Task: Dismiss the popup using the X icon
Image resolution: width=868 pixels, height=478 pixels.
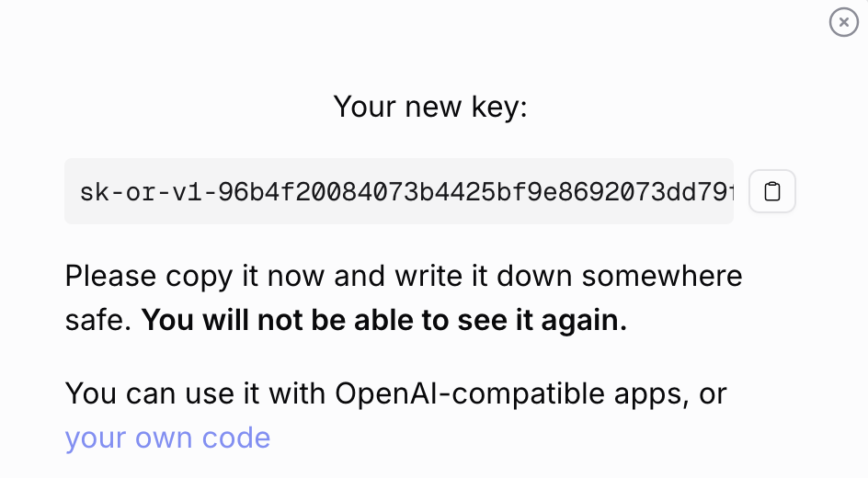Action: tap(843, 22)
